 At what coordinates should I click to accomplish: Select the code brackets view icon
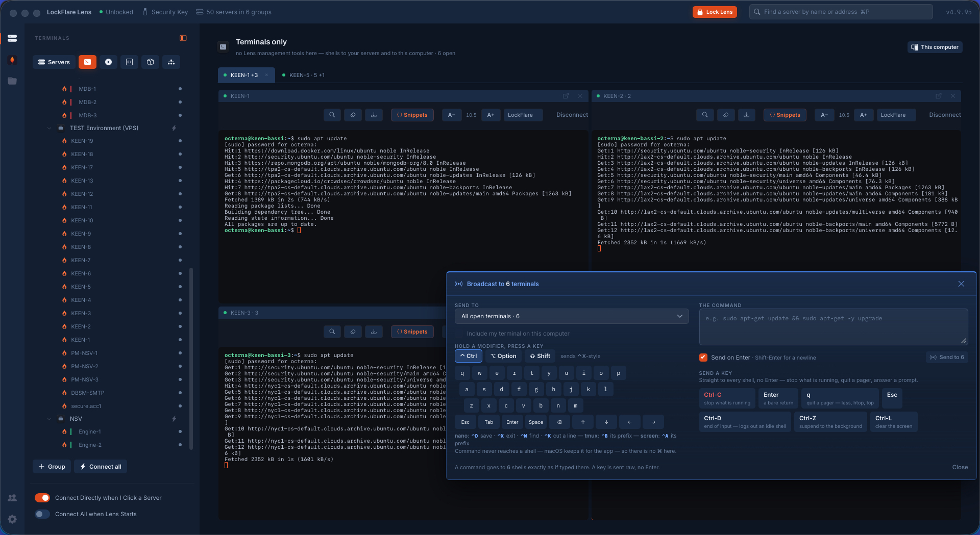click(129, 62)
